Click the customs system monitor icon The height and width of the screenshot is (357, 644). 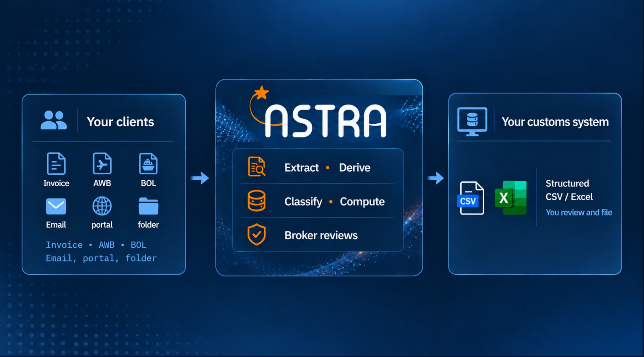coord(472,122)
